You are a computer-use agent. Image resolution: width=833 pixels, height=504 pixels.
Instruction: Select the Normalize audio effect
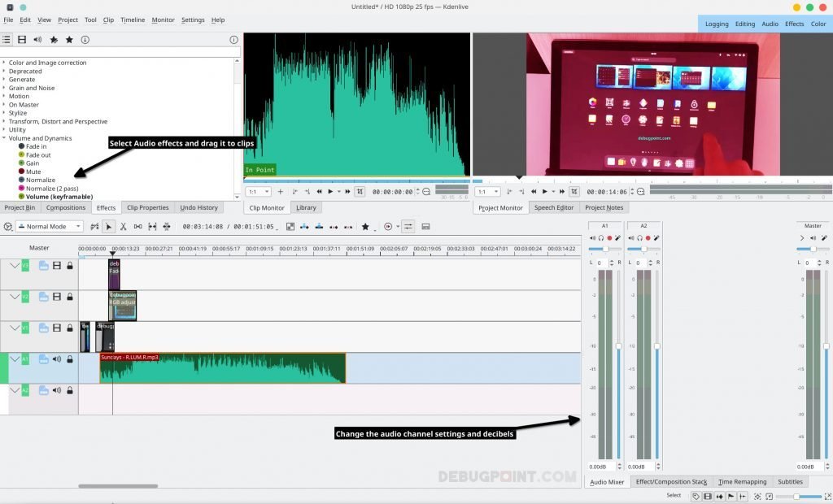(41, 180)
